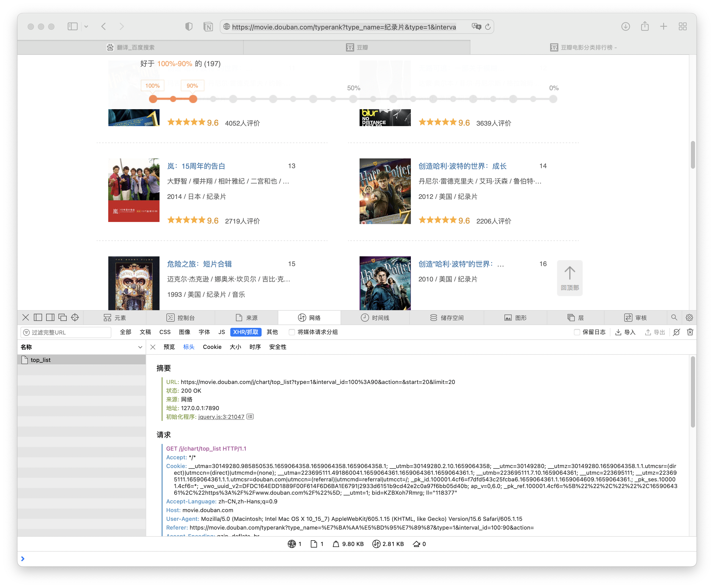Open 时间线 Timelines tab
Screen dimensions: 714x588
tap(375, 318)
